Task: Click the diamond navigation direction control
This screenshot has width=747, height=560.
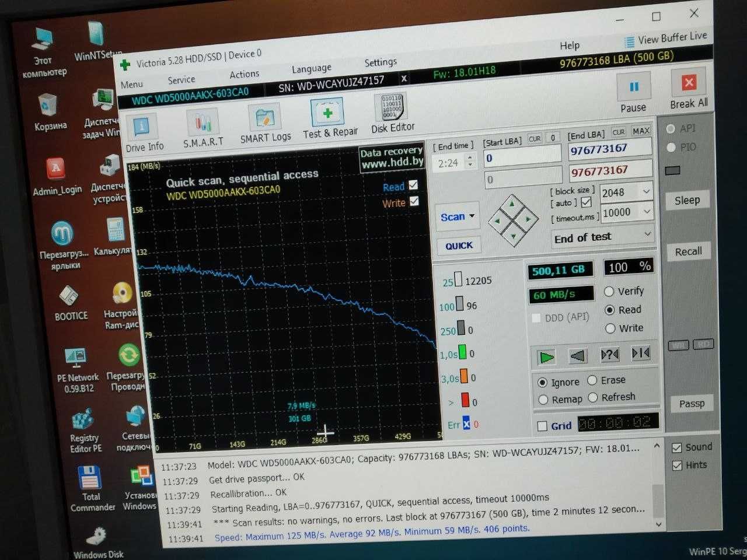Action: point(512,220)
